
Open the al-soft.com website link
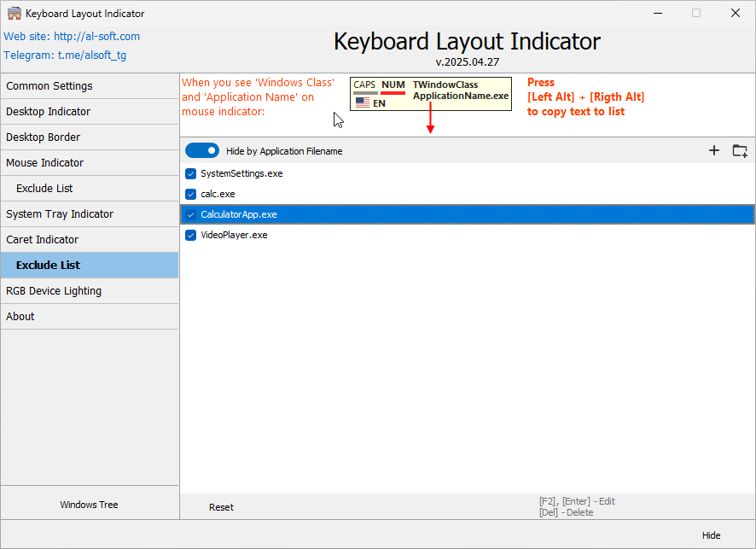tap(96, 37)
